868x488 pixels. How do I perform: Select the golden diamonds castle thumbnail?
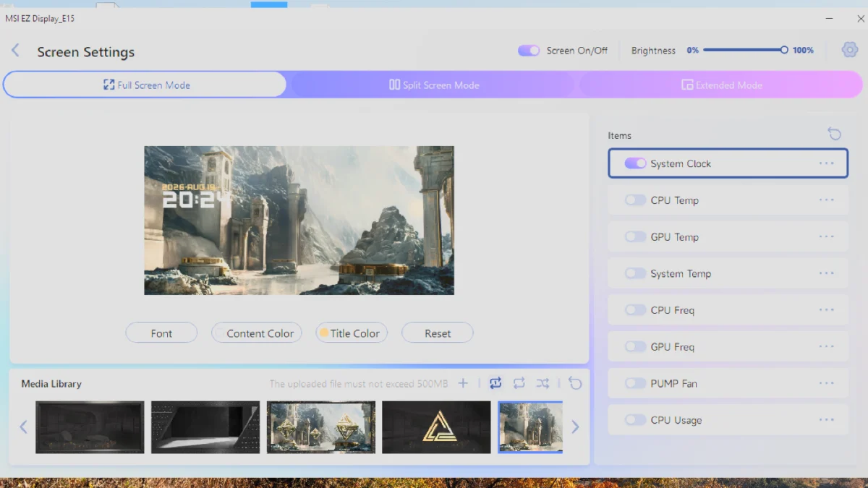(x=321, y=427)
